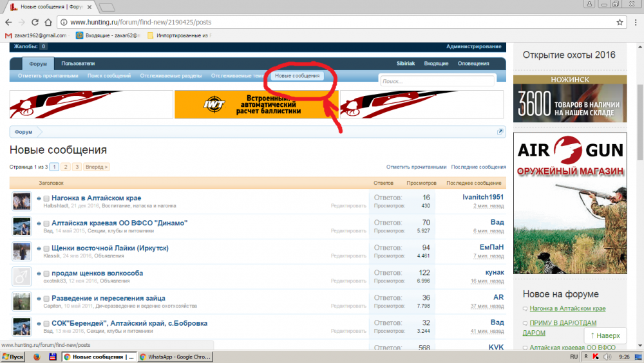Click the avatar for the продам щенков волкособа thread
This screenshot has width=644, height=363.
[21, 277]
